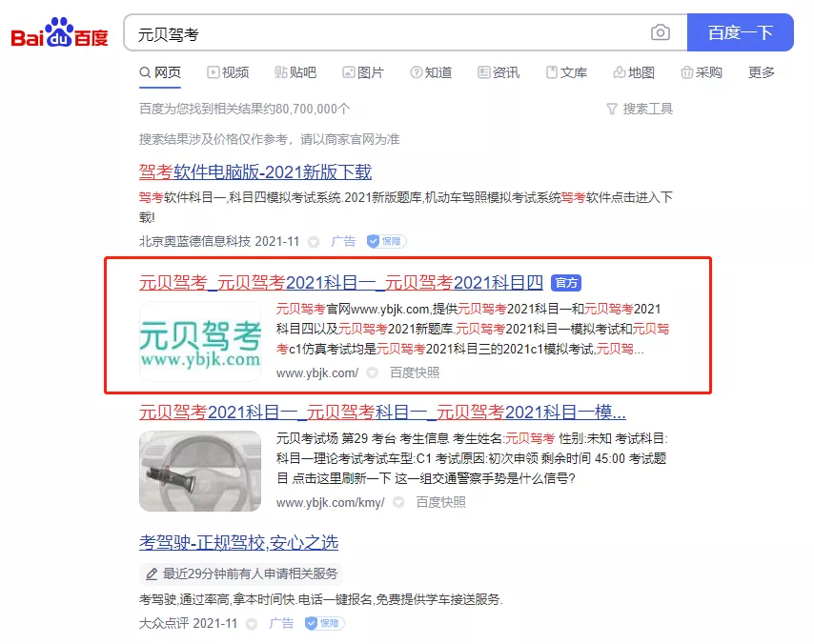The image size is (814, 644).
Task: Expand arrow next to www.ybjk.com/ URL
Action: click(373, 372)
